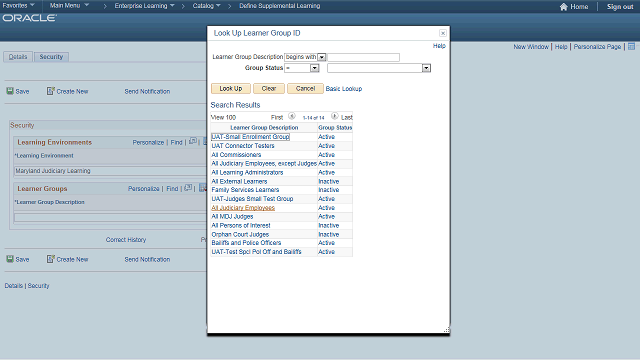
Task: Click Define Supplemental Learning breadcrumb
Action: [x=280, y=6]
